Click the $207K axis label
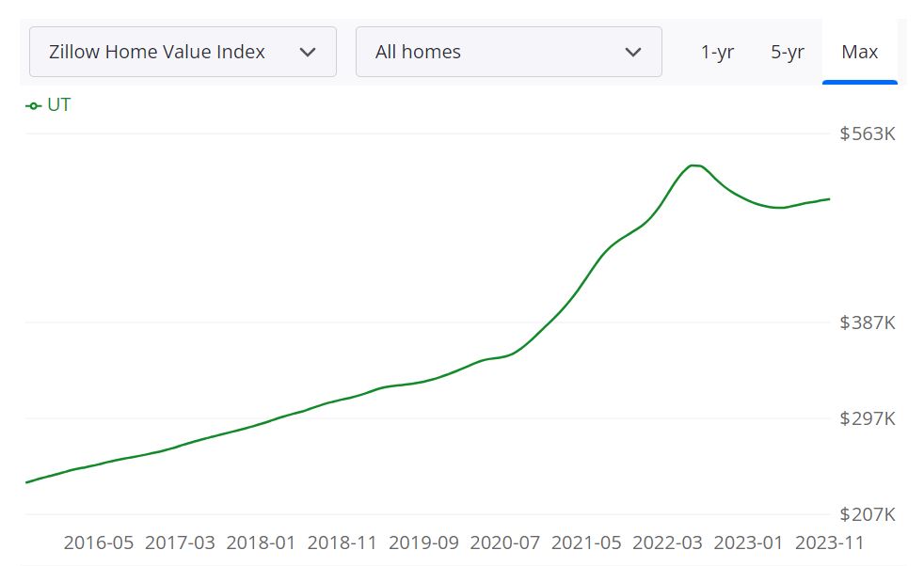924x566 pixels. 868,514
